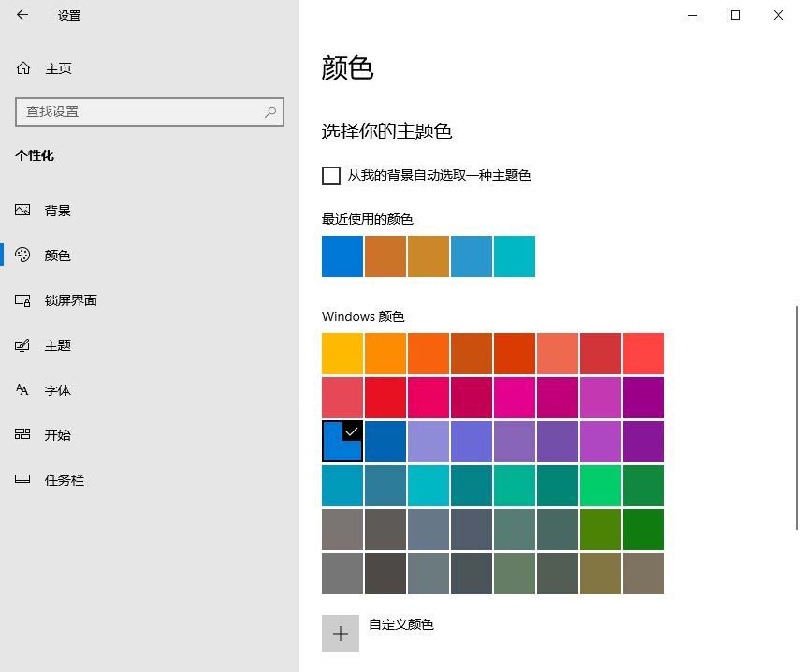Select the bright yellow swatch in Windows 颜色
This screenshot has height=672, width=800.
pos(342,353)
